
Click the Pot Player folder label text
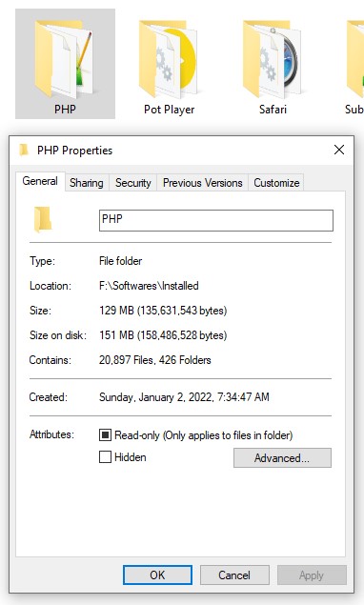click(169, 110)
